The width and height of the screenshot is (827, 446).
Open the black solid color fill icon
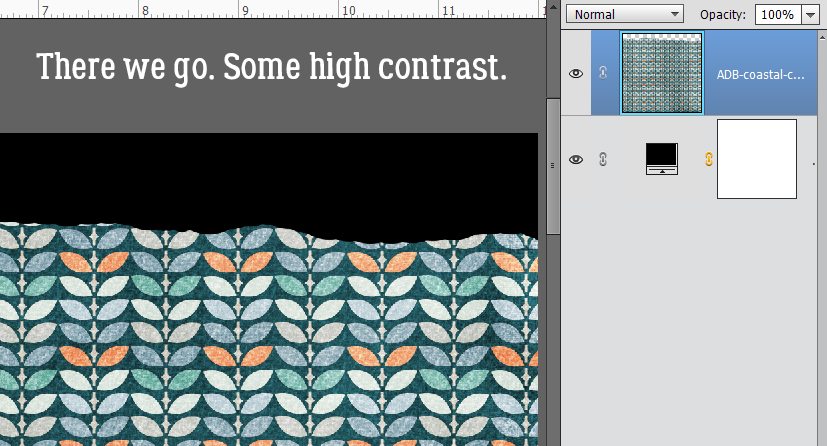(662, 159)
